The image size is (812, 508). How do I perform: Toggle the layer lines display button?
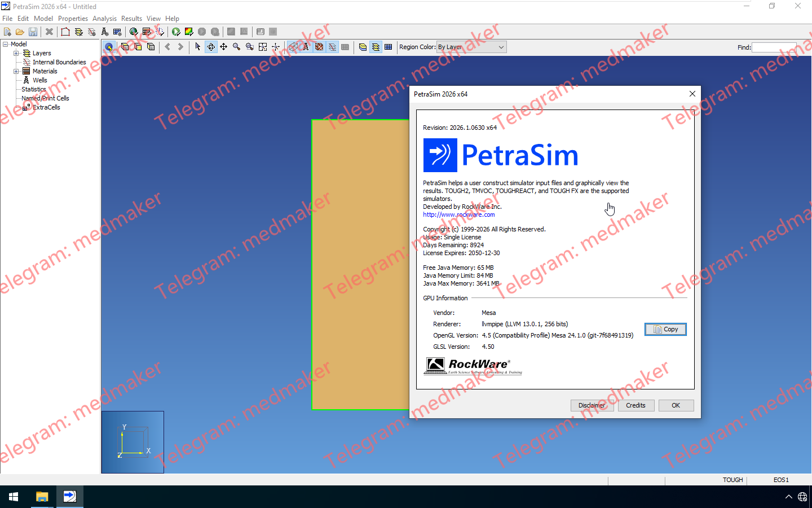pyautogui.click(x=332, y=47)
